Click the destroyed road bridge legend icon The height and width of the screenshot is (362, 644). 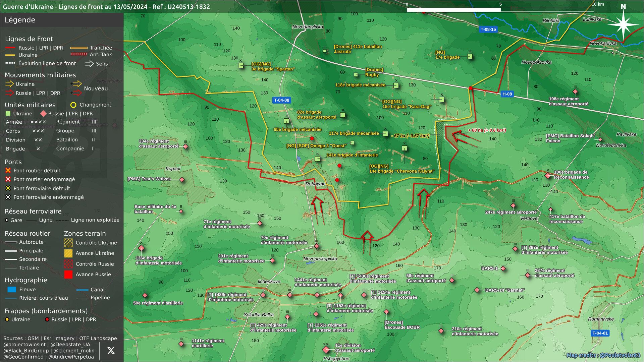(8, 171)
